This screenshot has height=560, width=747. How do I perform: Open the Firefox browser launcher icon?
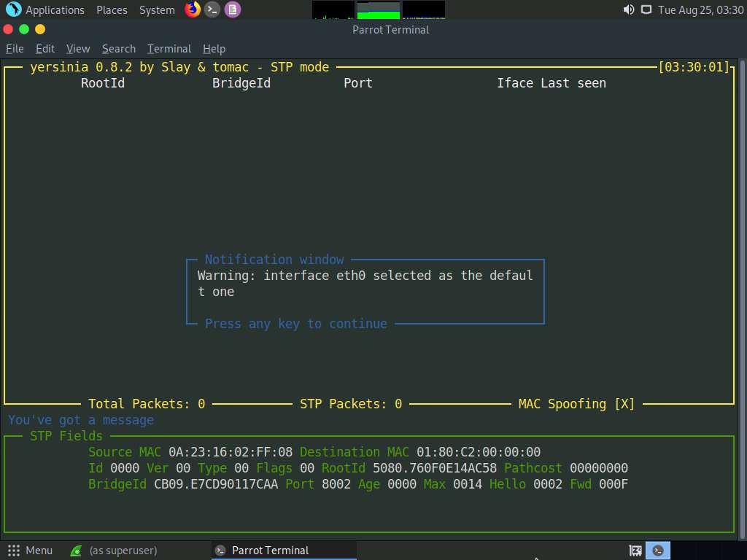coord(193,9)
